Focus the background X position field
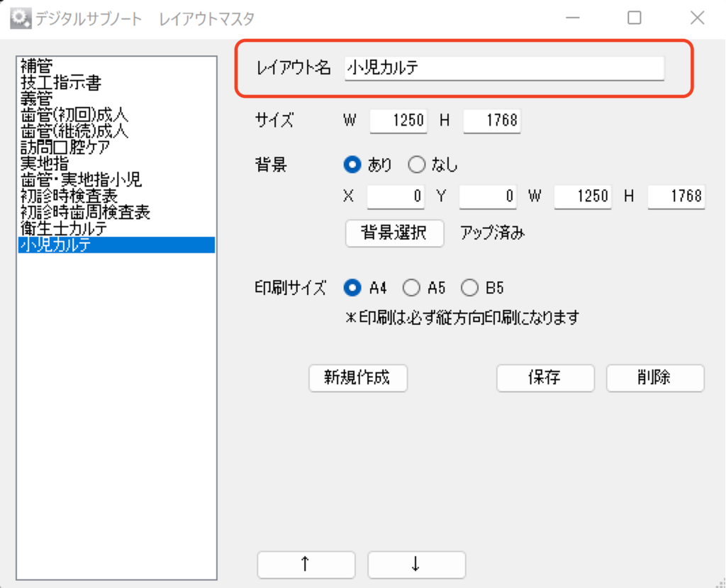Viewport: 726px width, 588px height. [395, 196]
